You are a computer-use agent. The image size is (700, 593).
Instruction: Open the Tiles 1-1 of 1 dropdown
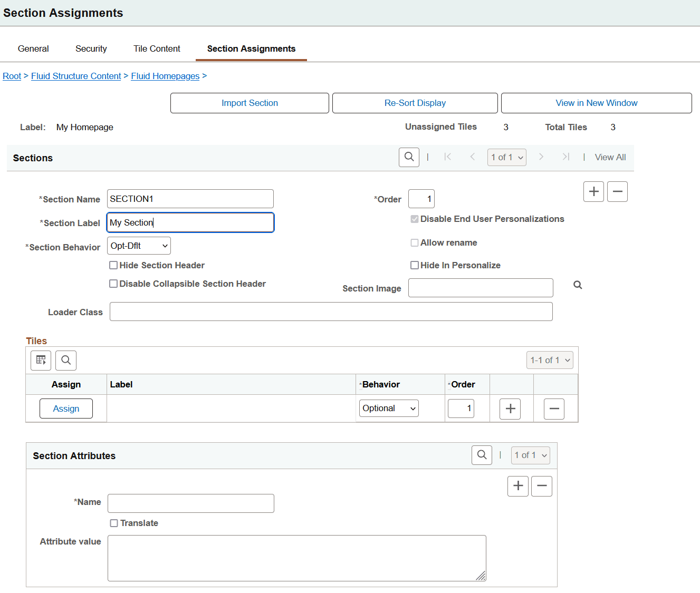[x=550, y=360]
